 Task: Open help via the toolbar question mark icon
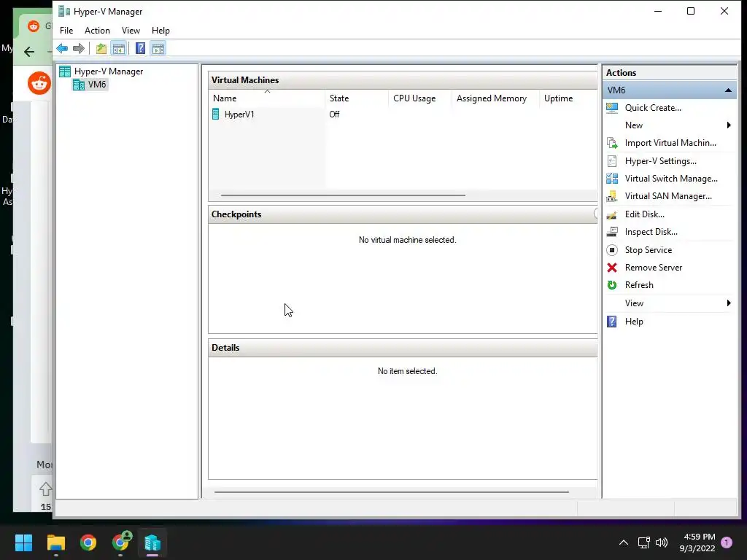[140, 48]
